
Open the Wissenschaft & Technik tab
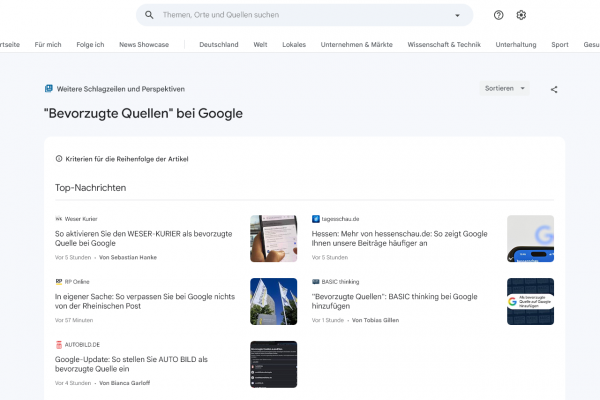click(x=444, y=44)
